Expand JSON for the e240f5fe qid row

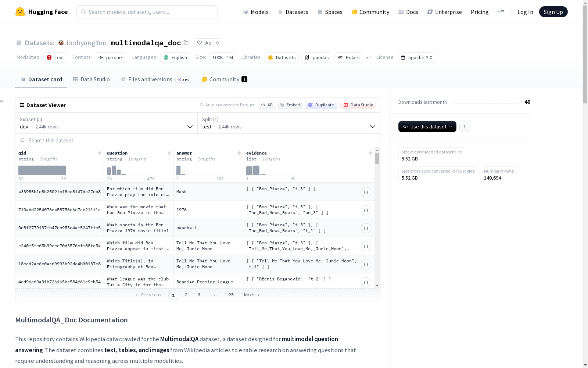366,246
